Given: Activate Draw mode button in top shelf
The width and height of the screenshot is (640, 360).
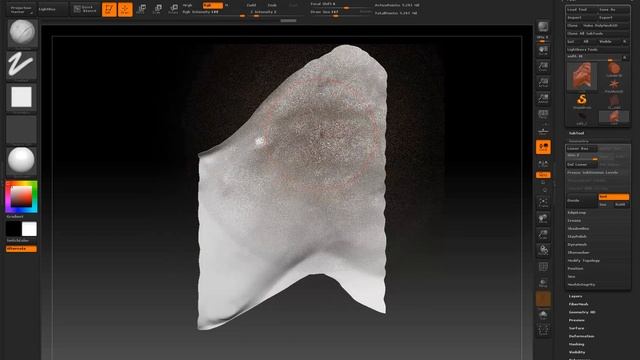Looking at the screenshot, I should tap(125, 9).
